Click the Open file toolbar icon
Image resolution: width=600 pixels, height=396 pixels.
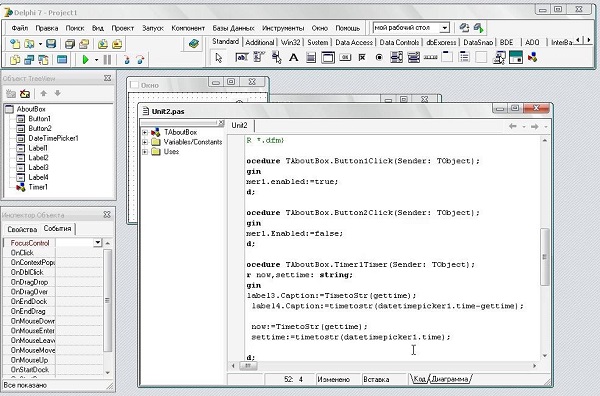coord(29,44)
